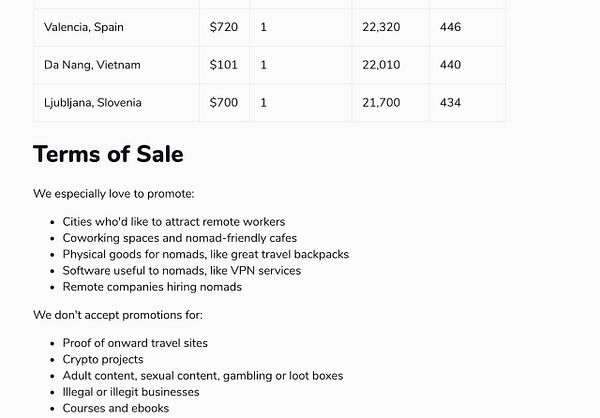
Task: Click the $720 price cell
Action: tap(224, 27)
